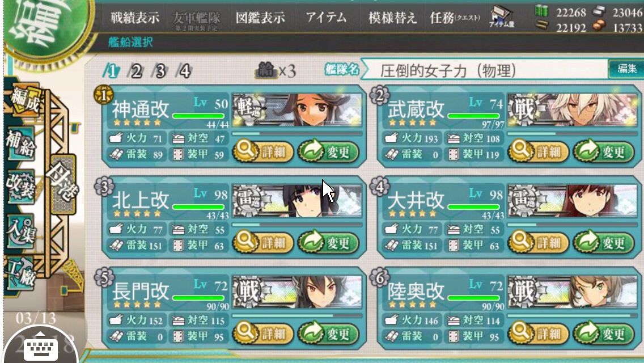Screen dimensions: 644x363
Task: Switch to fleet number 3 tab
Action: click(160, 71)
